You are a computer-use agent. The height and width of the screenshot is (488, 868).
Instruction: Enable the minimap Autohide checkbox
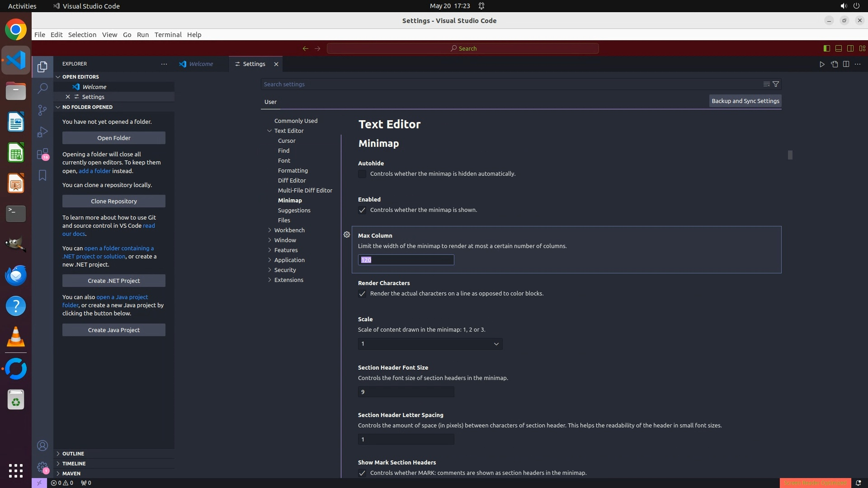tap(362, 174)
